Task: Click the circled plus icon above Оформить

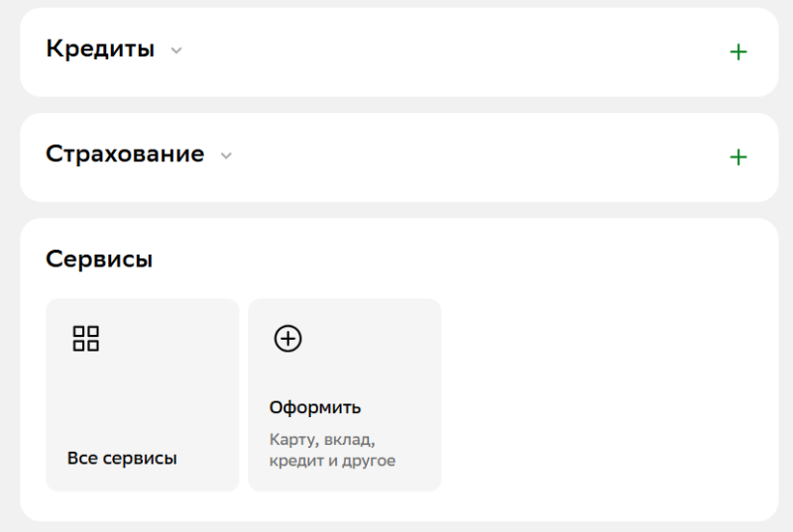Action: pyautogui.click(x=287, y=339)
